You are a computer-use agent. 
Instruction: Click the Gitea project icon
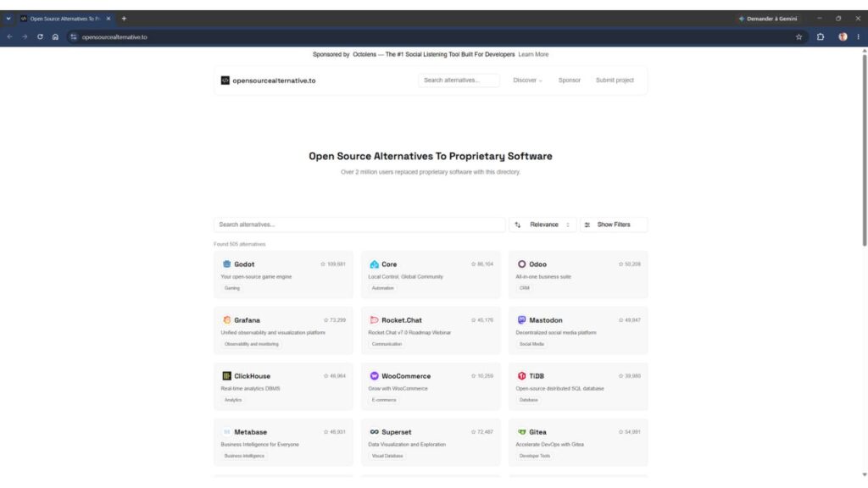pyautogui.click(x=521, y=431)
